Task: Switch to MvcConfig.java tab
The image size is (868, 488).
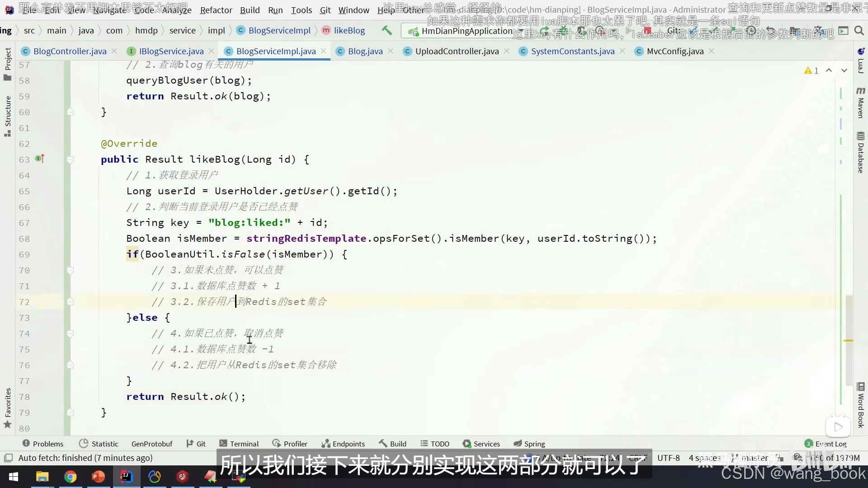Action: point(675,51)
